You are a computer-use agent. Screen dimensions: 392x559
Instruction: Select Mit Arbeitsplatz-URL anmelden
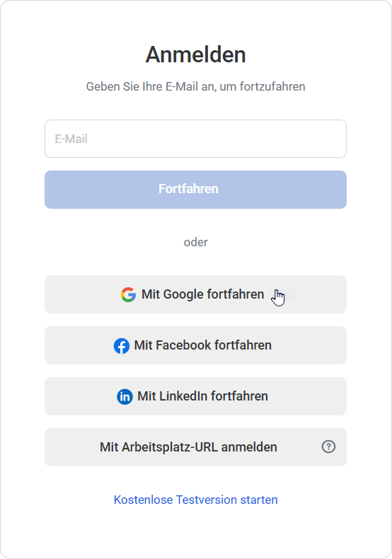coord(195,447)
